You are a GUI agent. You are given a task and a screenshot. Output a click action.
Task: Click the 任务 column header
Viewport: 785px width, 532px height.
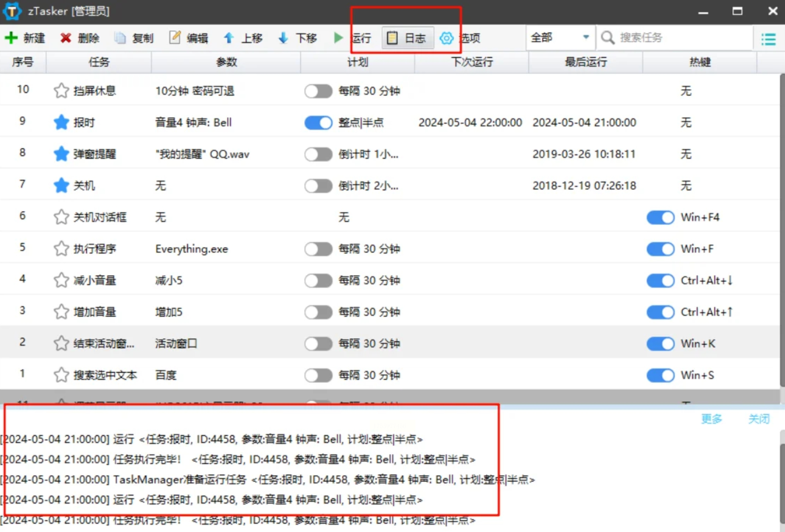[x=99, y=62]
